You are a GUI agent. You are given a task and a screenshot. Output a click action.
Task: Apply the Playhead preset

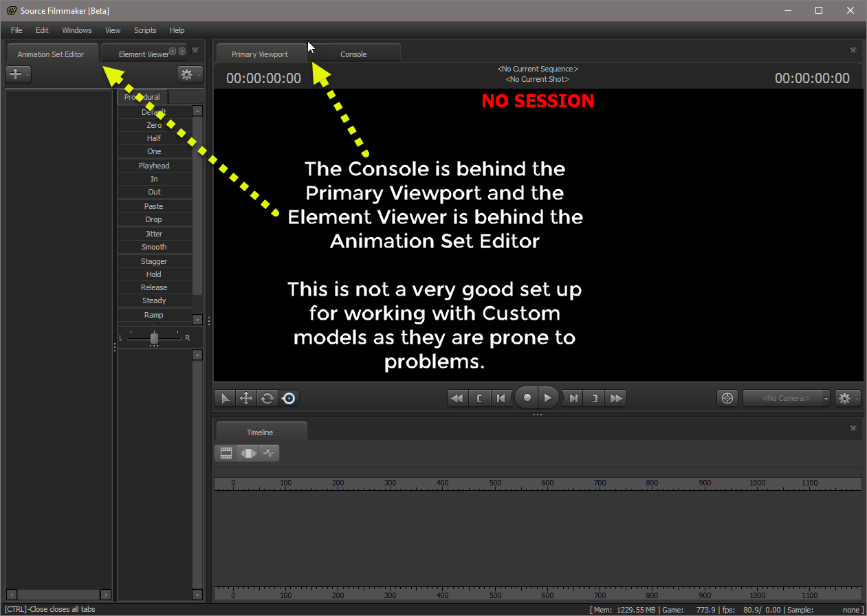154,166
